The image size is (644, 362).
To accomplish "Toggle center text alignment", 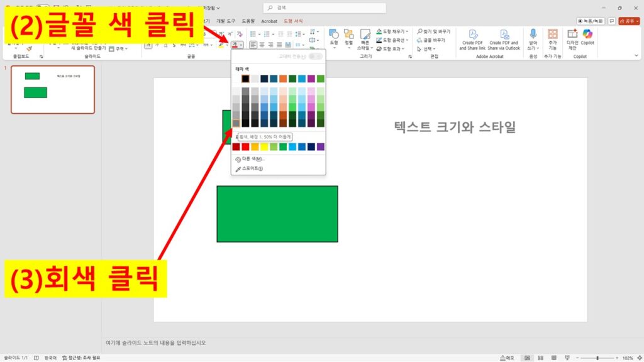I will pos(262,45).
